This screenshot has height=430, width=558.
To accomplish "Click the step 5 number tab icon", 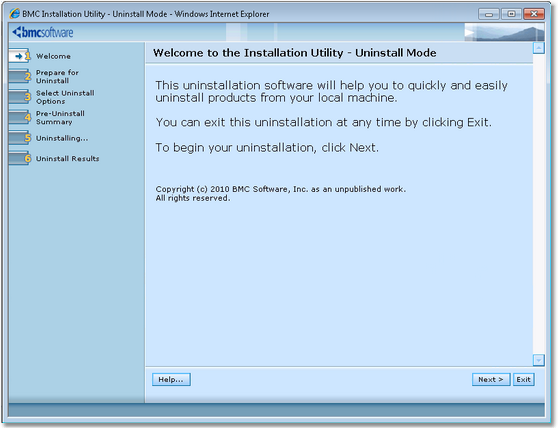I will 20,138.
